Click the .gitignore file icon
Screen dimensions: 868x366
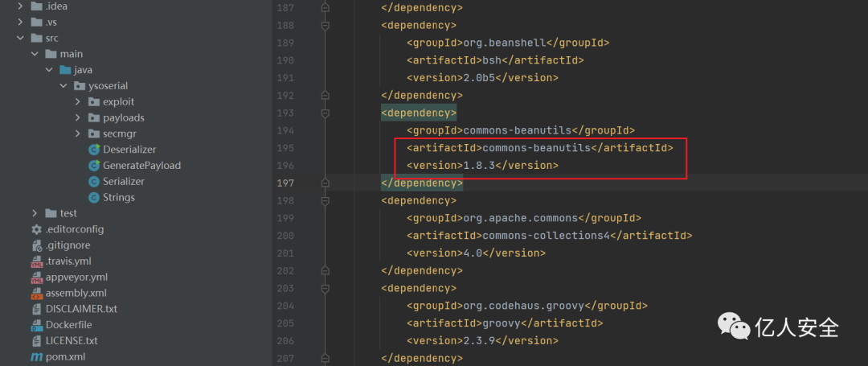tap(36, 245)
